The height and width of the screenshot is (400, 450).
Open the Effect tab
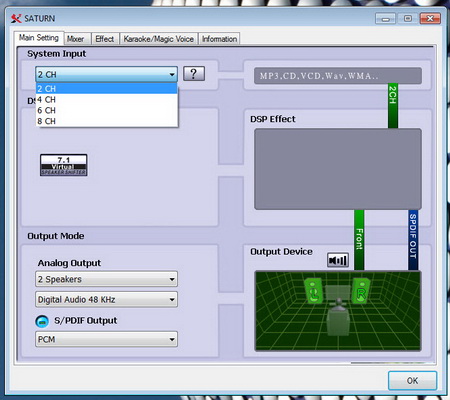click(x=105, y=39)
